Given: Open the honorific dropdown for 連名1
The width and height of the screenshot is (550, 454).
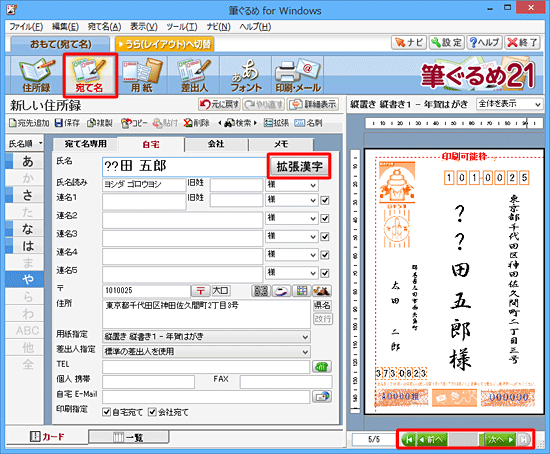Looking at the screenshot, I should 291,200.
